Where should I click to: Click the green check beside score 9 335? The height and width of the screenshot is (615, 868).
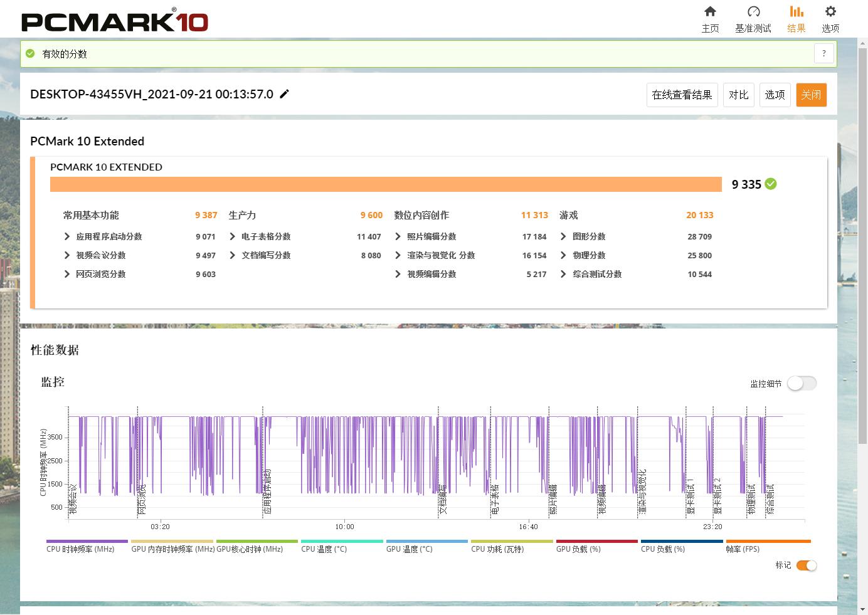[771, 184]
